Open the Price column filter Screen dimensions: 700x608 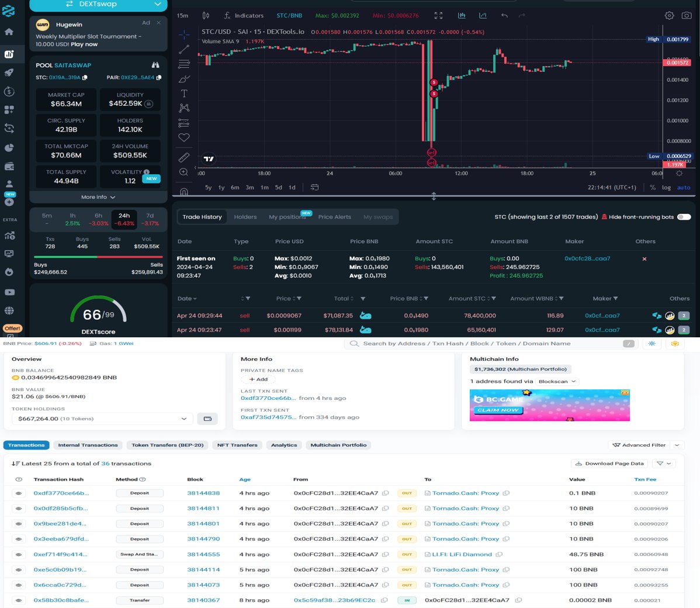click(299, 298)
